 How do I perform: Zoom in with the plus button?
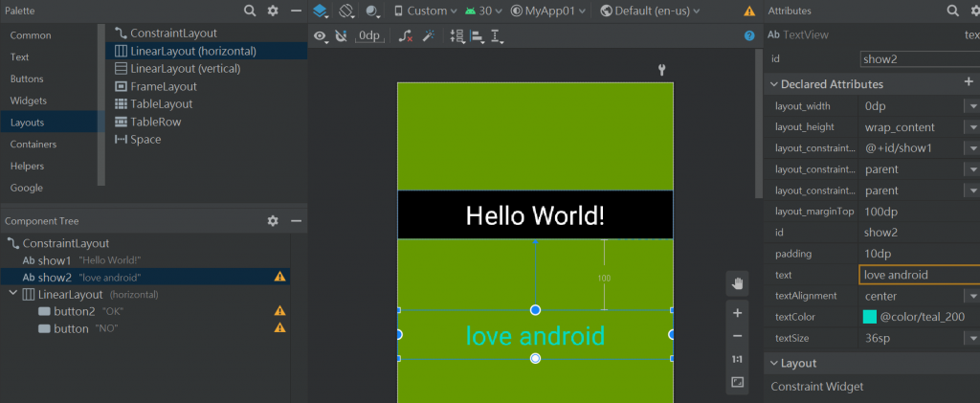click(x=737, y=313)
